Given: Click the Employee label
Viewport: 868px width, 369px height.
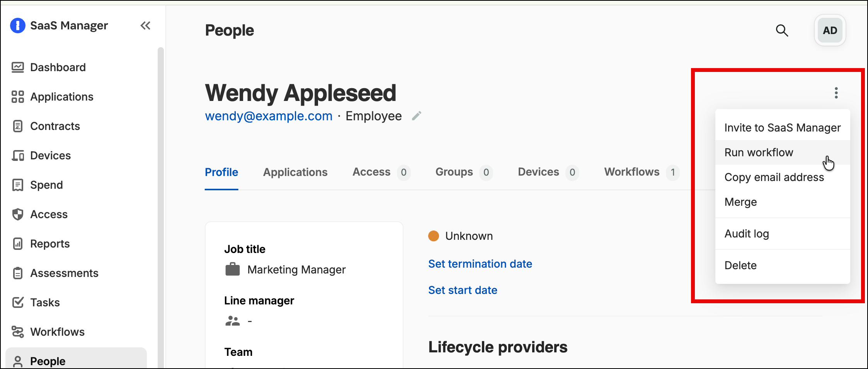Looking at the screenshot, I should 374,116.
